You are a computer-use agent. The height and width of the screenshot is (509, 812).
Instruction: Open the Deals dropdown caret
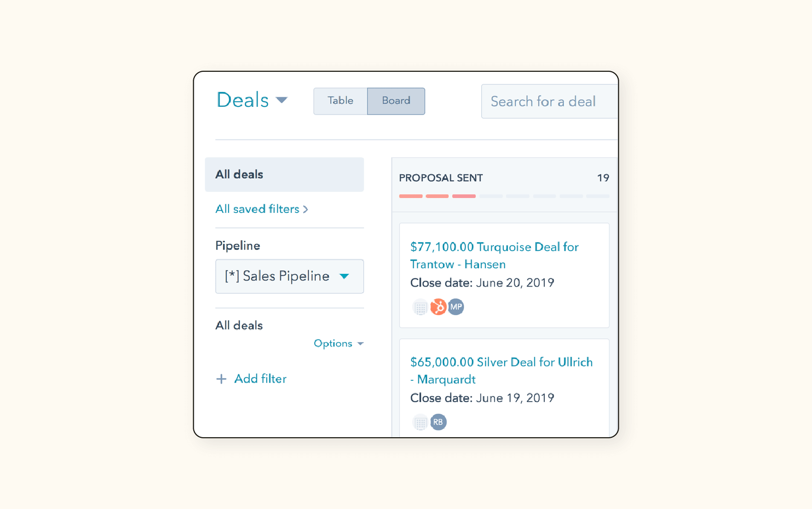(282, 100)
